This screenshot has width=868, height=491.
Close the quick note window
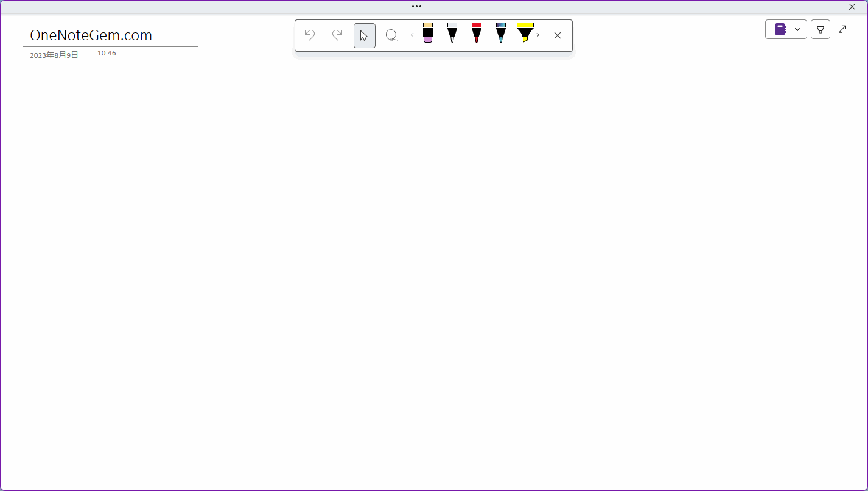852,7
